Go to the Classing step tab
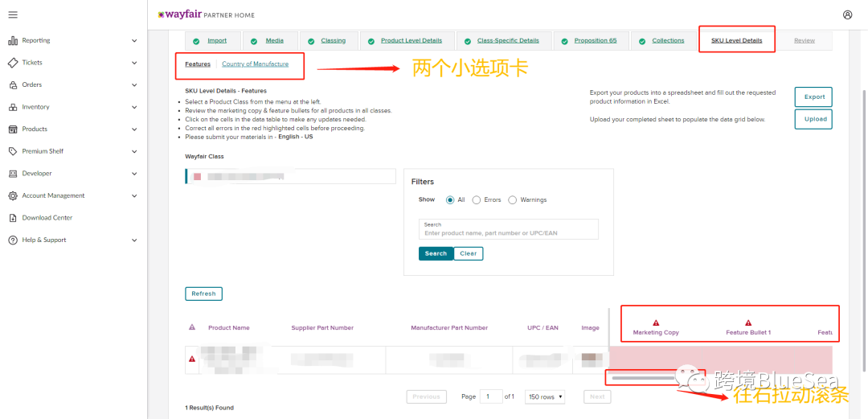The height and width of the screenshot is (419, 868). [334, 40]
